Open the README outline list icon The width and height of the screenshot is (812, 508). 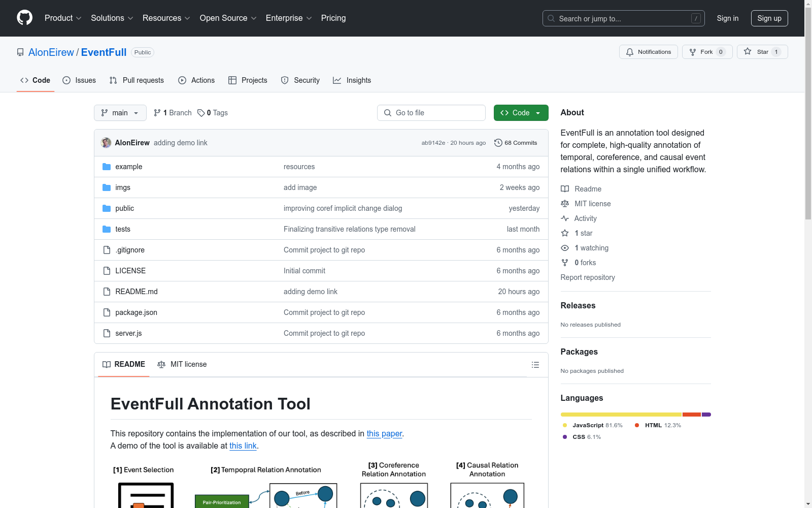(535, 365)
